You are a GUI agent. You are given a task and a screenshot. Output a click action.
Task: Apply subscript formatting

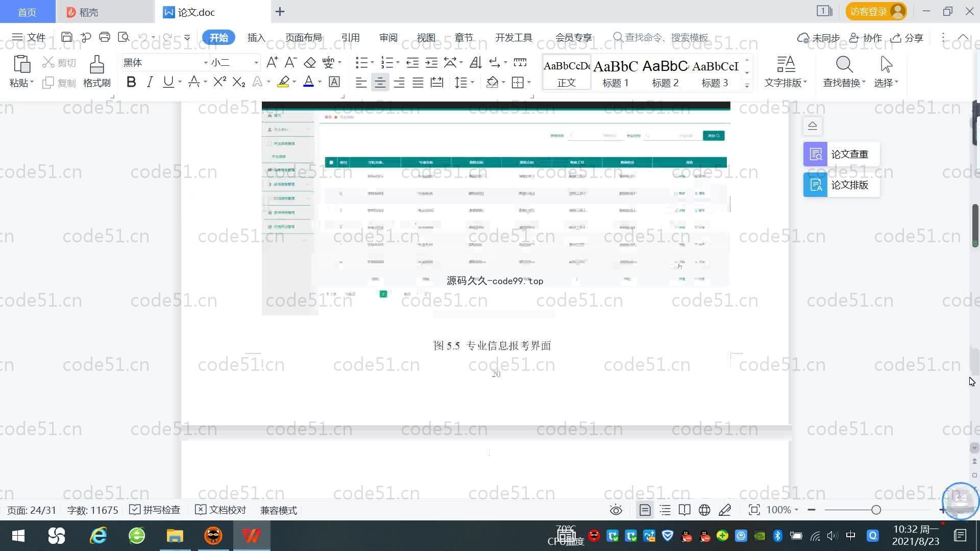(239, 82)
